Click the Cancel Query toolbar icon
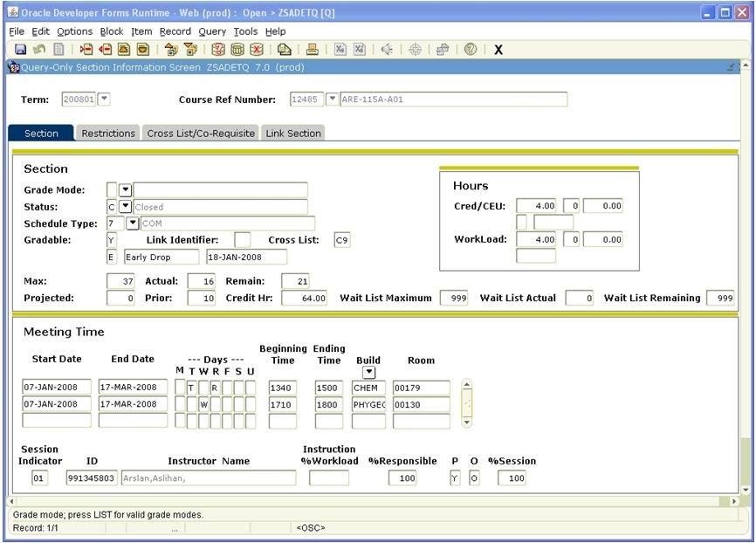756x543 pixels. [x=257, y=50]
